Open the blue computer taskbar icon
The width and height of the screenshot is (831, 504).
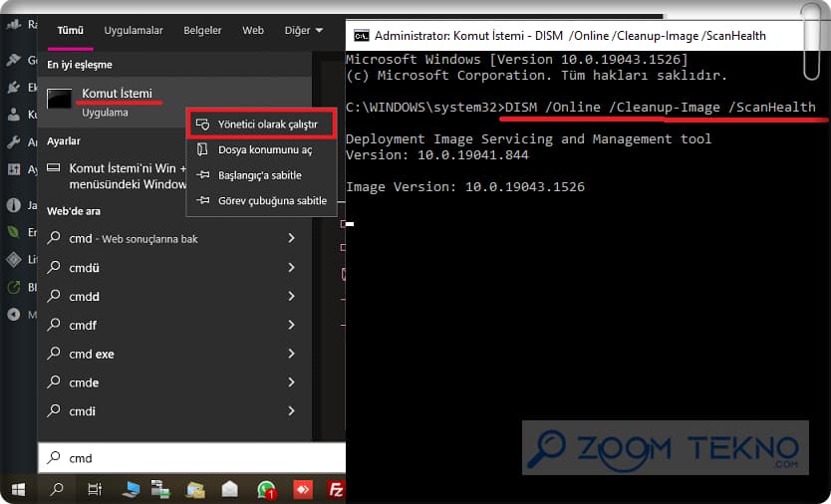click(130, 489)
